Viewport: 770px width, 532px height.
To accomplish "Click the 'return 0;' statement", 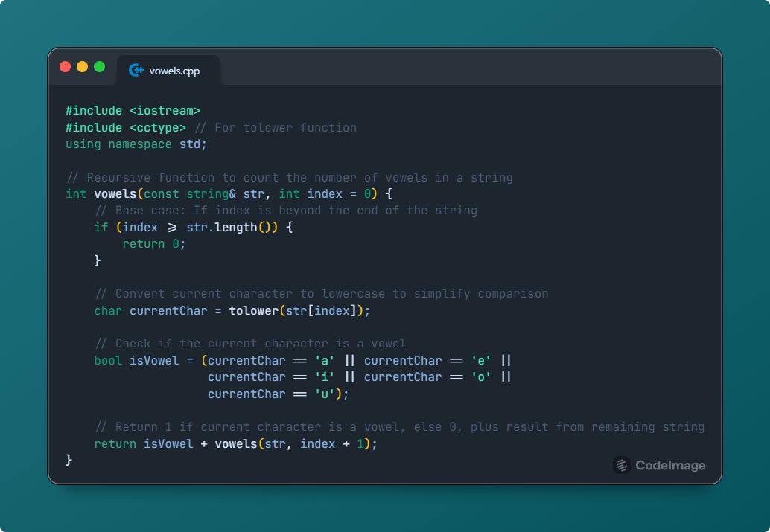I will click(154, 244).
